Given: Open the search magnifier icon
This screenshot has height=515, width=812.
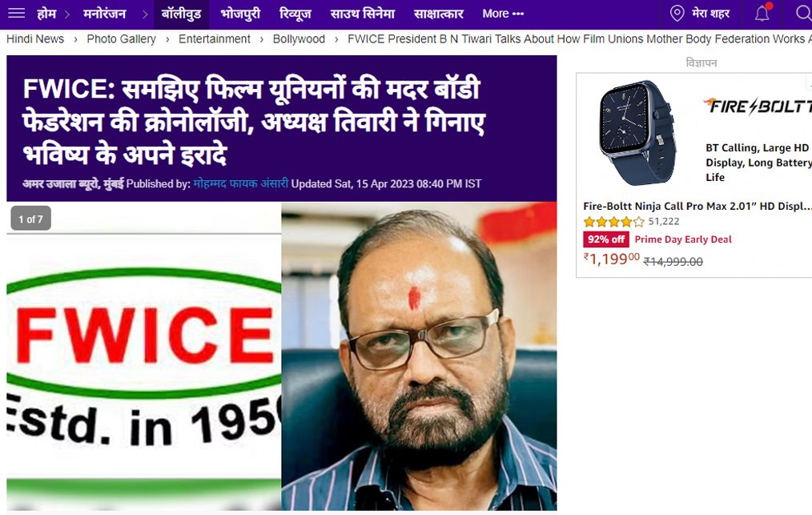Looking at the screenshot, I should pyautogui.click(x=804, y=14).
